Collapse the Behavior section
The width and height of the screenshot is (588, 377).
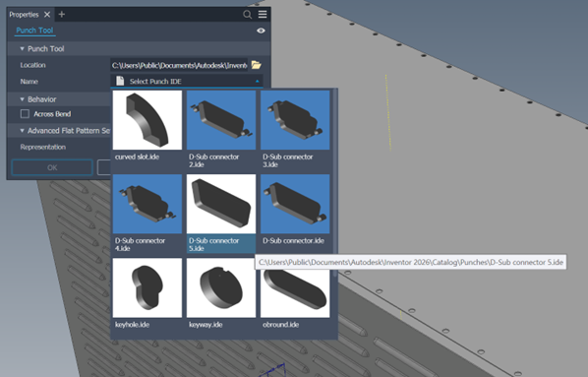23,99
